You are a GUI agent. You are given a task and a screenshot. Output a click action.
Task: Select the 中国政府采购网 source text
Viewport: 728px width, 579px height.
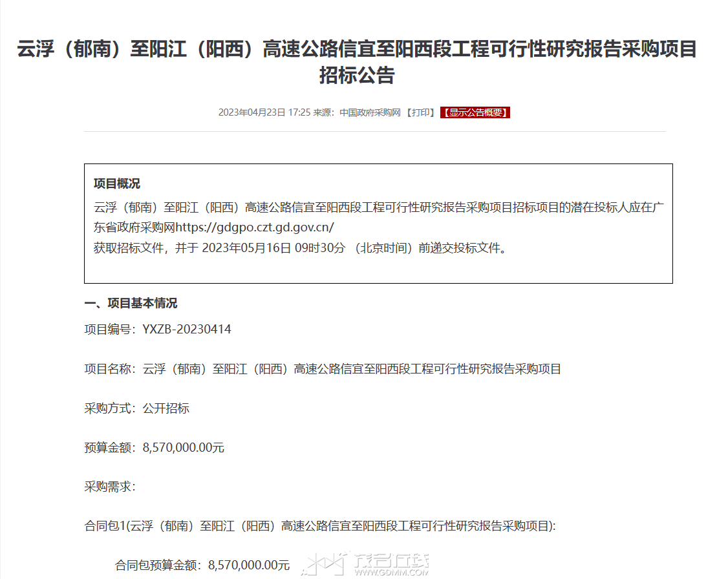pyautogui.click(x=370, y=112)
